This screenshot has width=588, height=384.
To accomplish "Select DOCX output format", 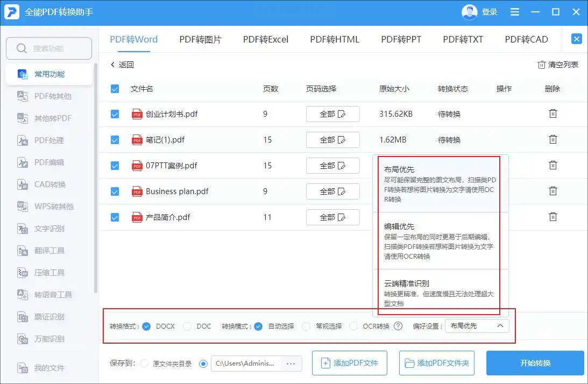I will [x=147, y=326].
